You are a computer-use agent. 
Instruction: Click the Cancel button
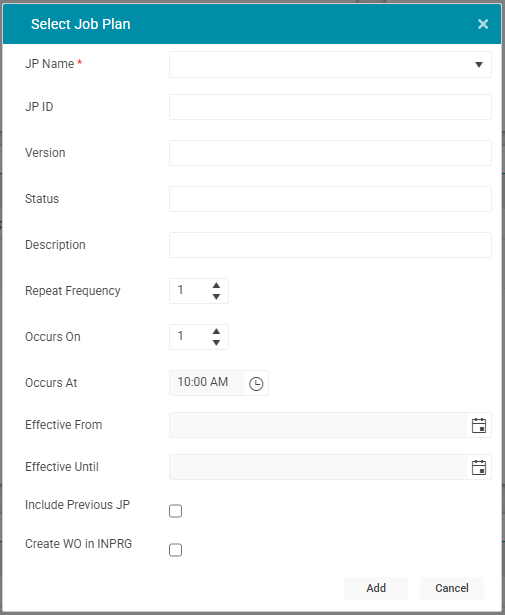click(452, 588)
